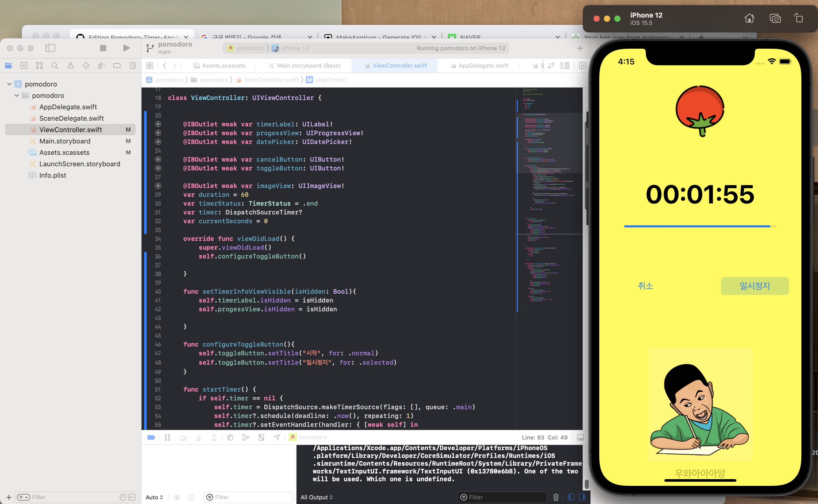Open the Auto variables view popup
The image size is (818, 504).
click(154, 497)
